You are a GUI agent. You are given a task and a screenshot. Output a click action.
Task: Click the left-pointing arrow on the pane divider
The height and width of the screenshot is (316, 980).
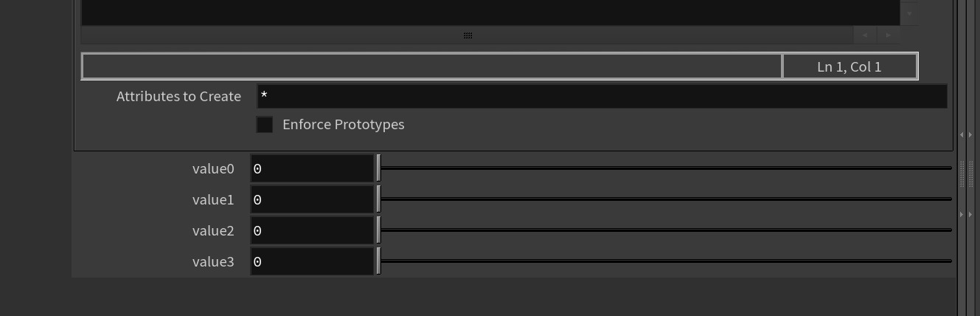[962, 134]
